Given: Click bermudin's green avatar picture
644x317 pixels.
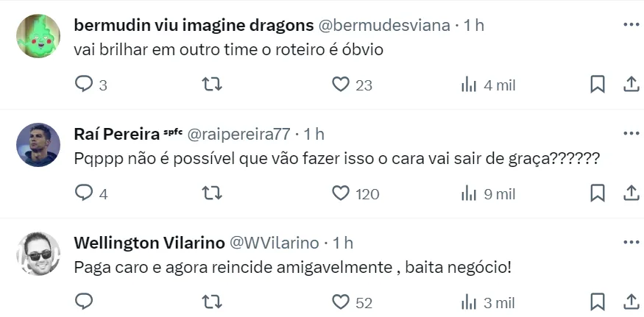Looking at the screenshot, I should [x=38, y=36].
